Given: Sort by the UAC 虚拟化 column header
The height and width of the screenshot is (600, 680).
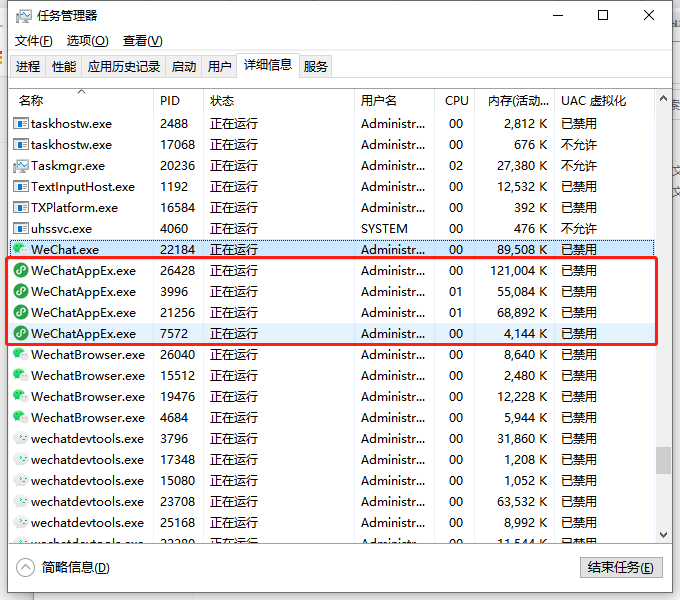Looking at the screenshot, I should coord(605,101).
